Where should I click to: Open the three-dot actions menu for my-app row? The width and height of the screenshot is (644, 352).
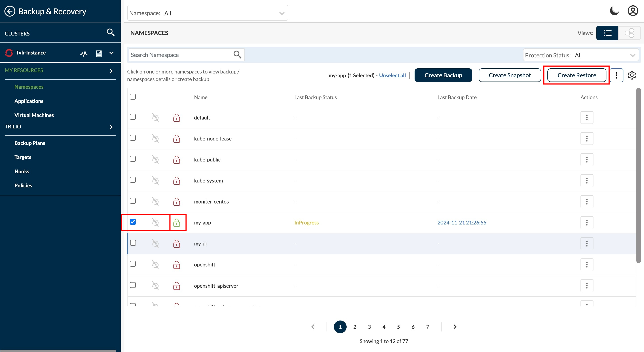tap(587, 222)
